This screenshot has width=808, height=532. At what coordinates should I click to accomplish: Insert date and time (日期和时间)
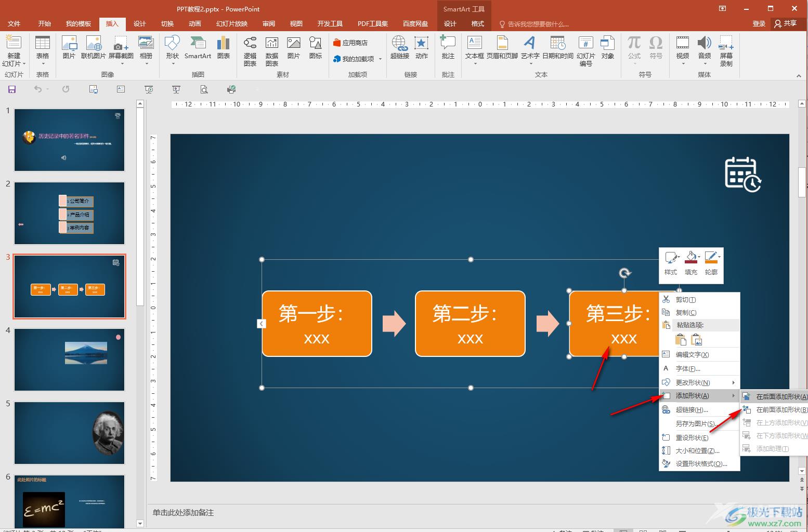coord(557,48)
